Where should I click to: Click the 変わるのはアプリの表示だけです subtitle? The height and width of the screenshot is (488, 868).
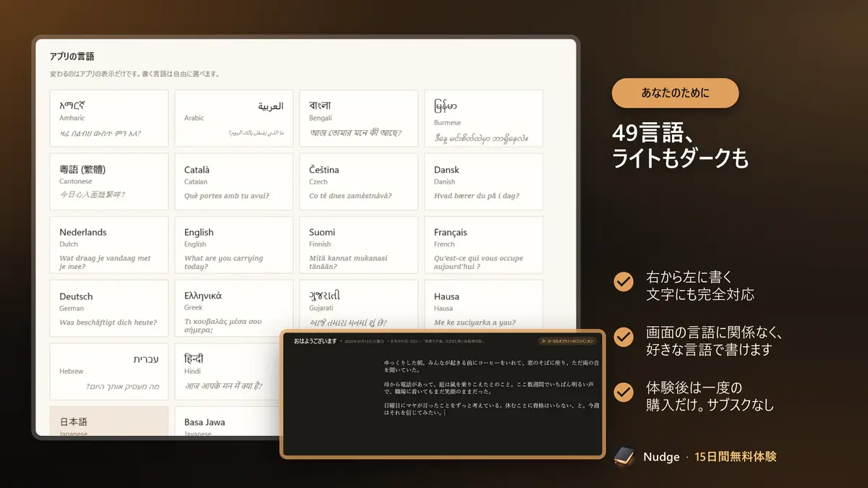135,74
